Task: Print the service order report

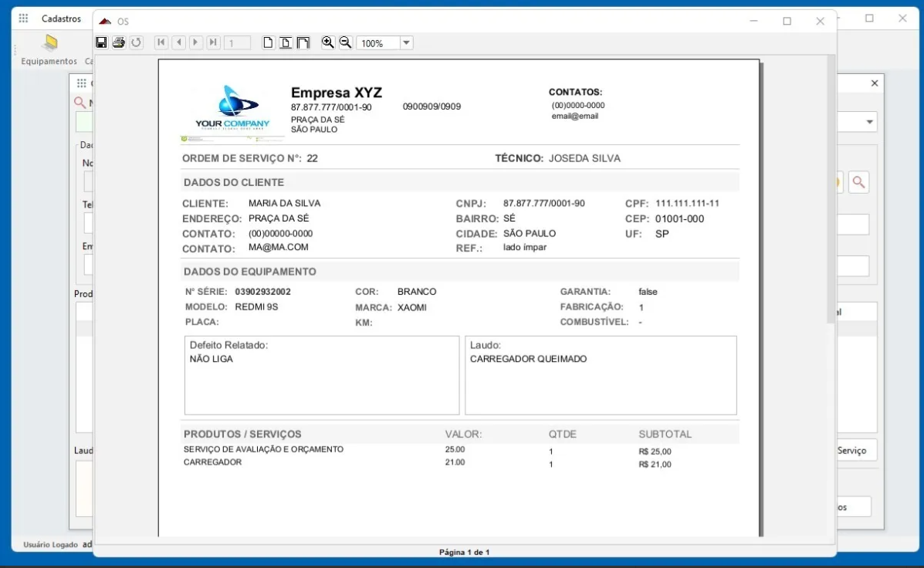Action: [x=118, y=42]
